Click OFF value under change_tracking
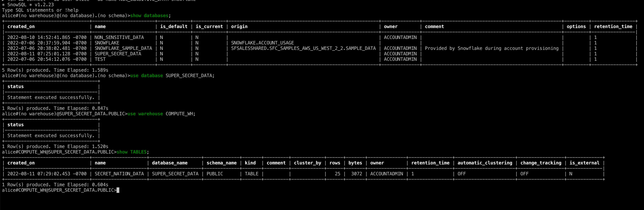Screen dimensions: 644x210 point(524,174)
